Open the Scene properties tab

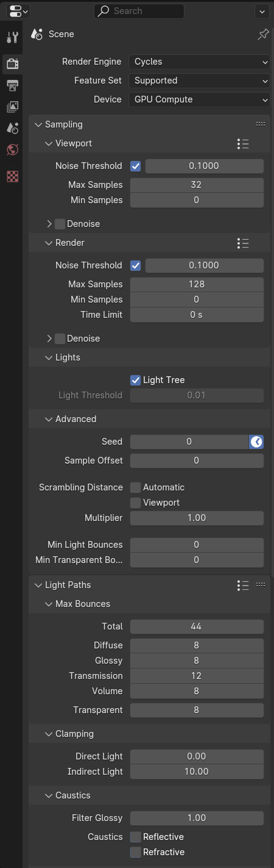click(12, 128)
